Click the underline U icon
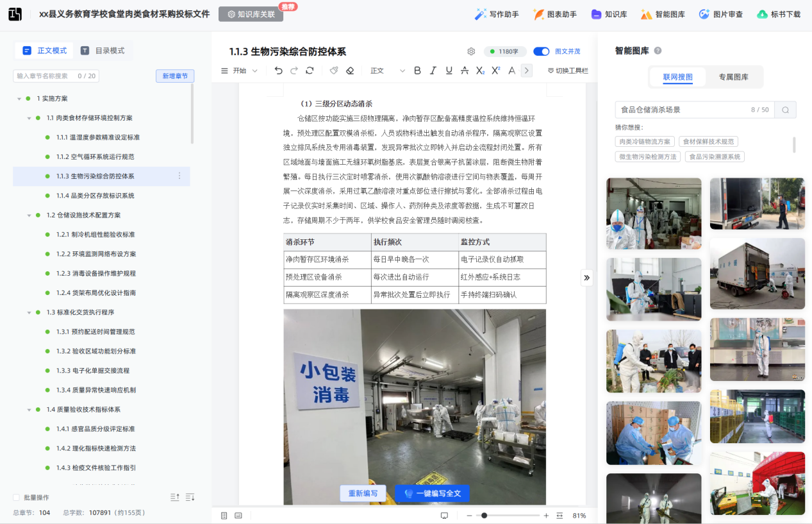This screenshot has width=812, height=524. pos(449,71)
